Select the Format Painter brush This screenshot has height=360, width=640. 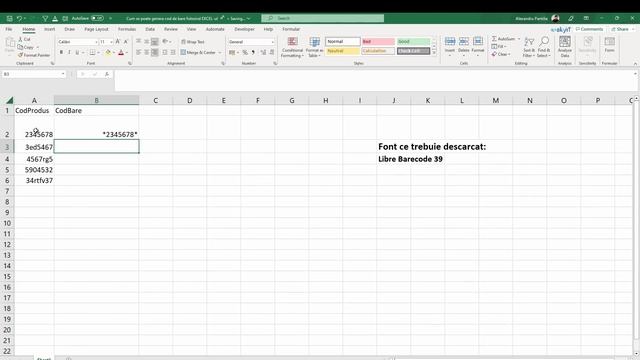[x=21, y=55]
